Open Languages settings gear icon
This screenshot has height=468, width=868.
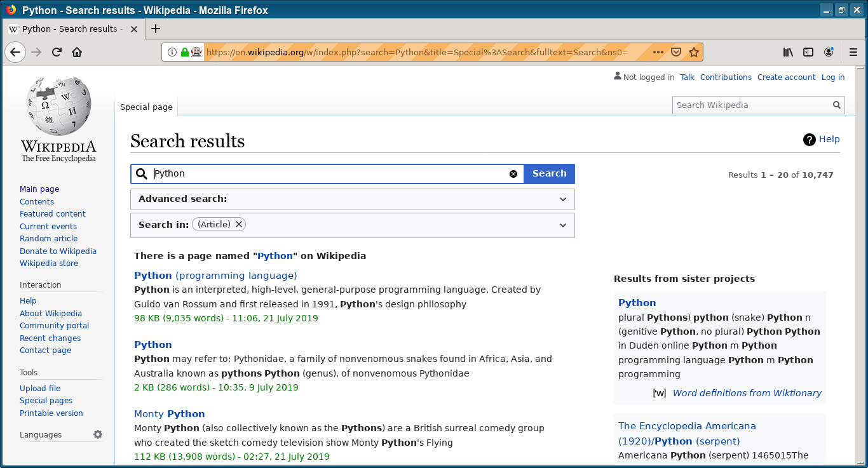[98, 435]
